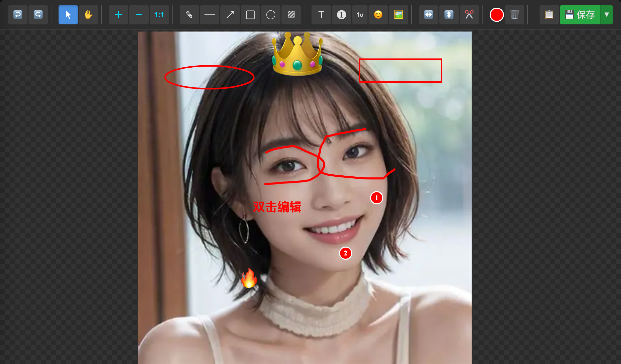
Task: Flip the image horizontally
Action: coord(428,15)
